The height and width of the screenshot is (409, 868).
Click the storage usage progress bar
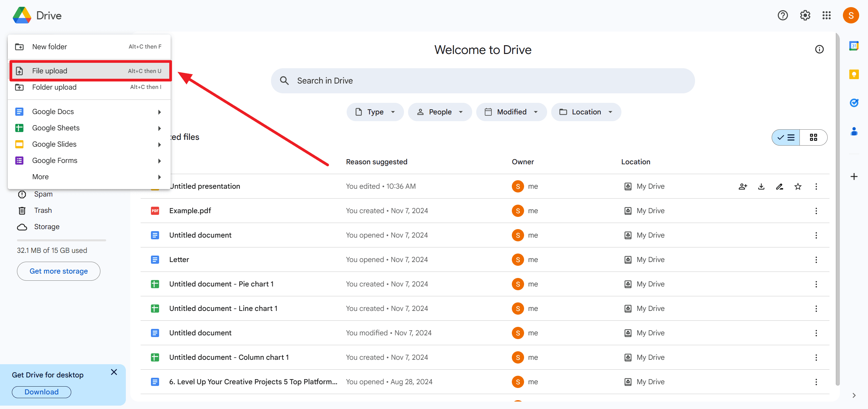(x=61, y=240)
